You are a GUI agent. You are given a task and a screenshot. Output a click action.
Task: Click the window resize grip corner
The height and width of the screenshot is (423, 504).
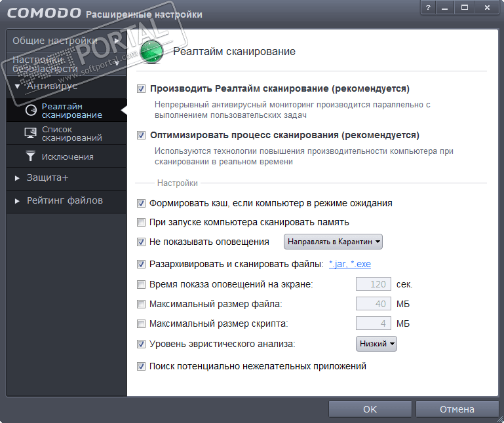[500, 419]
